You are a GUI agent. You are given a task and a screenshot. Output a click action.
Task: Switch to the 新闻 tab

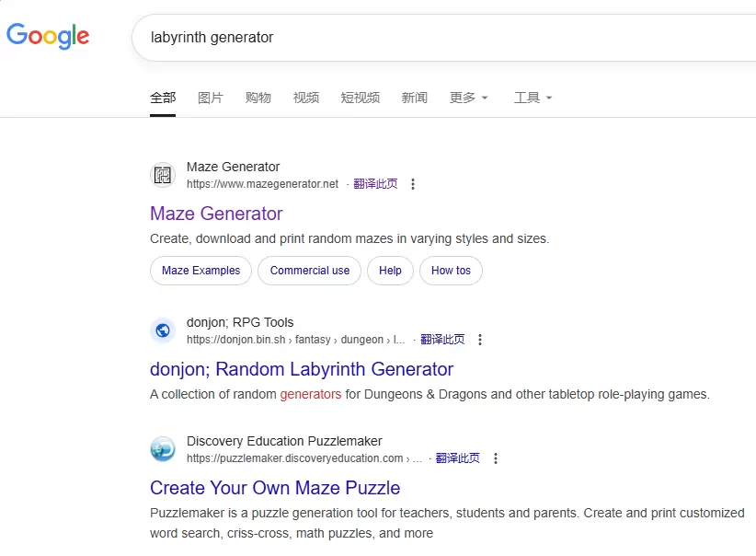(415, 98)
